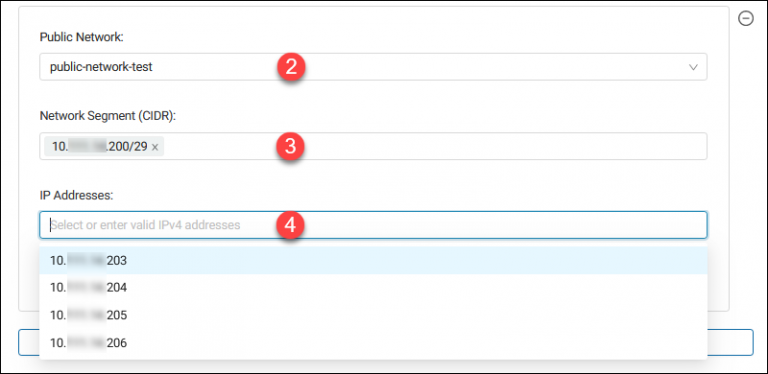Viewport: 768px width, 374px height.
Task: Open the public-network-test selection box
Action: (x=373, y=67)
